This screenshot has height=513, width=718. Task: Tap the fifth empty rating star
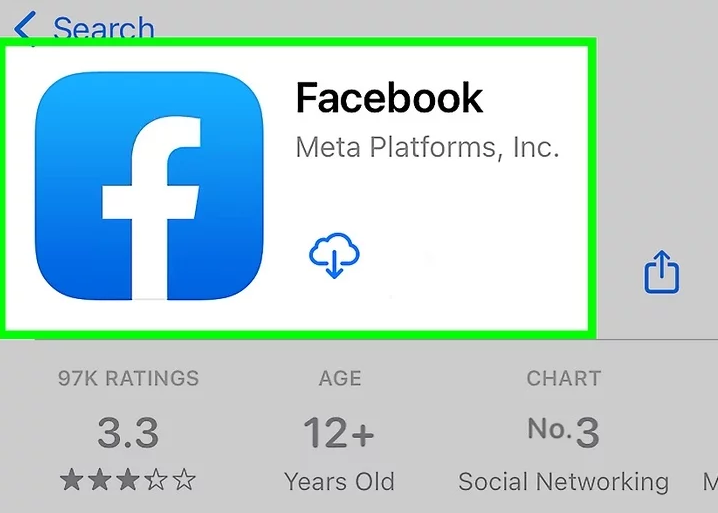click(x=184, y=481)
